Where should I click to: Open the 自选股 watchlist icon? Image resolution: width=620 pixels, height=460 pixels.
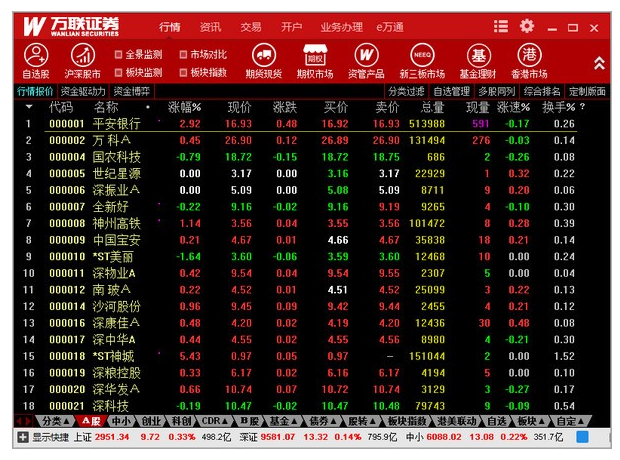(36, 61)
